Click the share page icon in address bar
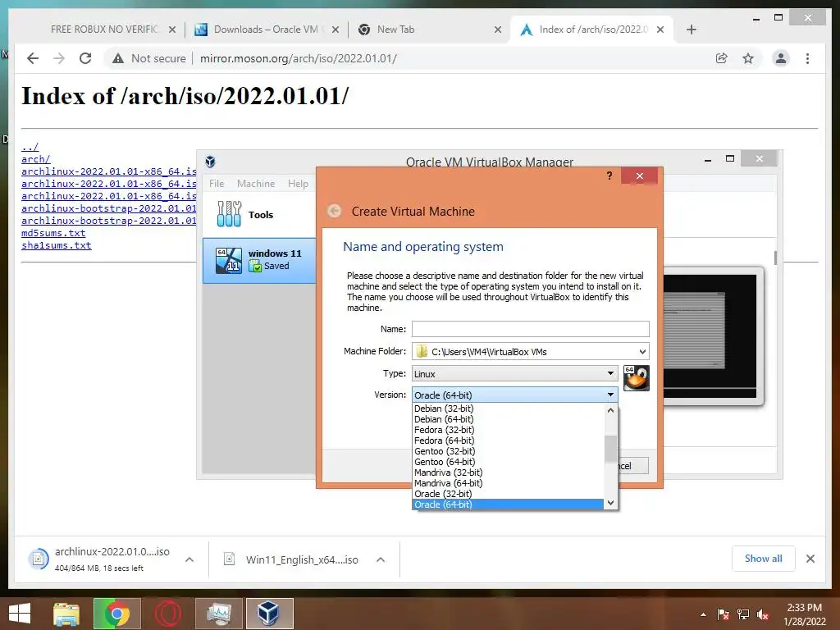840x630 pixels. tap(722, 58)
